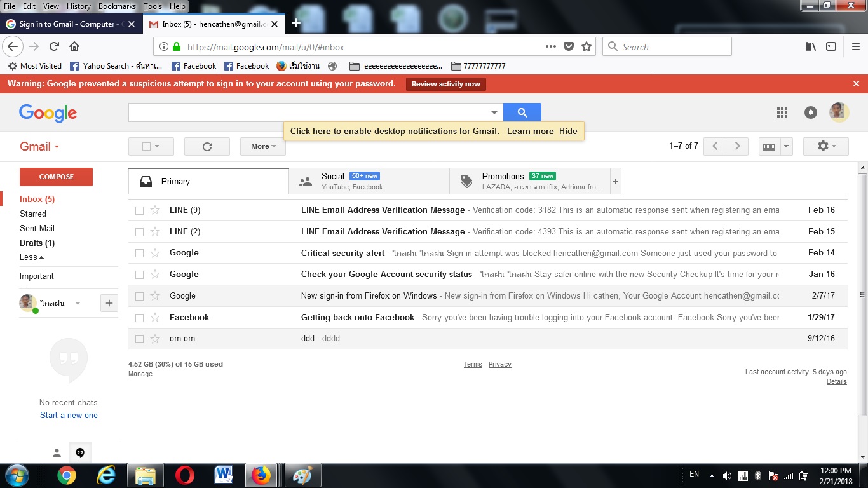
Task: Open the Firefox Library icon
Action: [811, 46]
